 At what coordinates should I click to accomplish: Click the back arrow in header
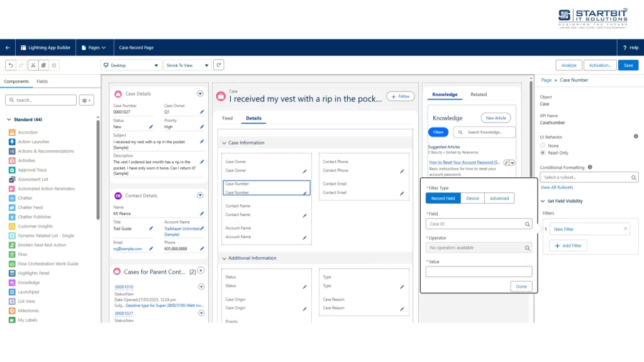coord(8,48)
